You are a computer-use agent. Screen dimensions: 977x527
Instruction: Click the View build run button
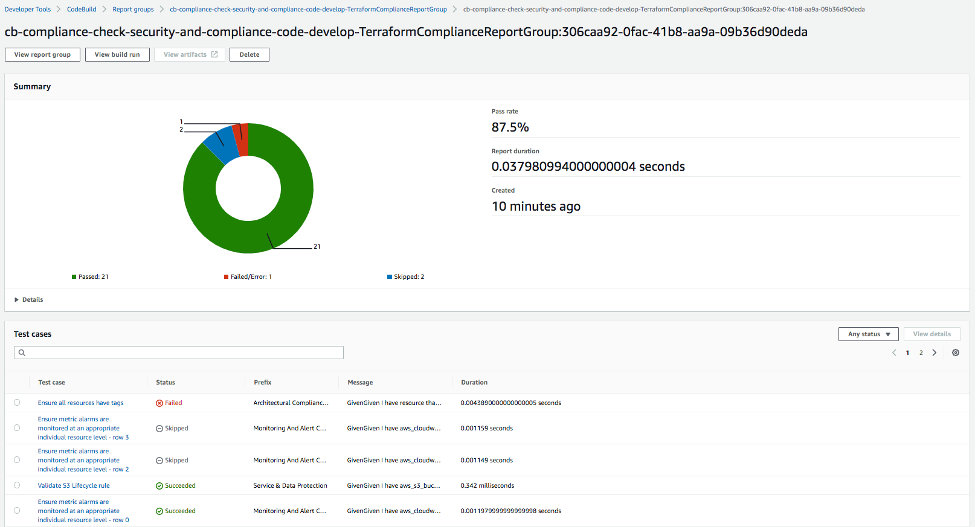(117, 55)
